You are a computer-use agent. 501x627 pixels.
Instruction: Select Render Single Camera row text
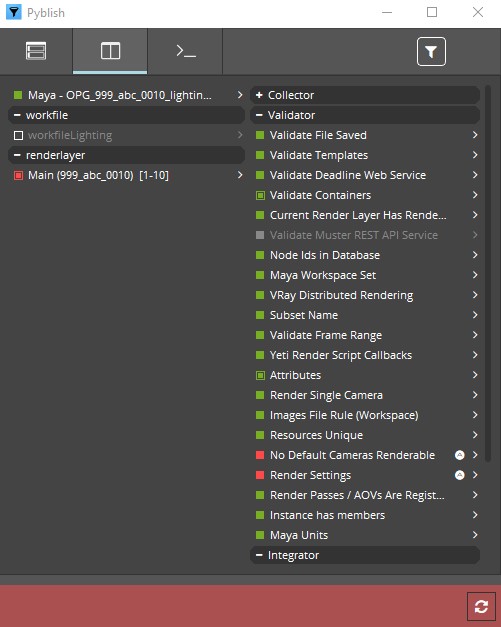(x=326, y=395)
